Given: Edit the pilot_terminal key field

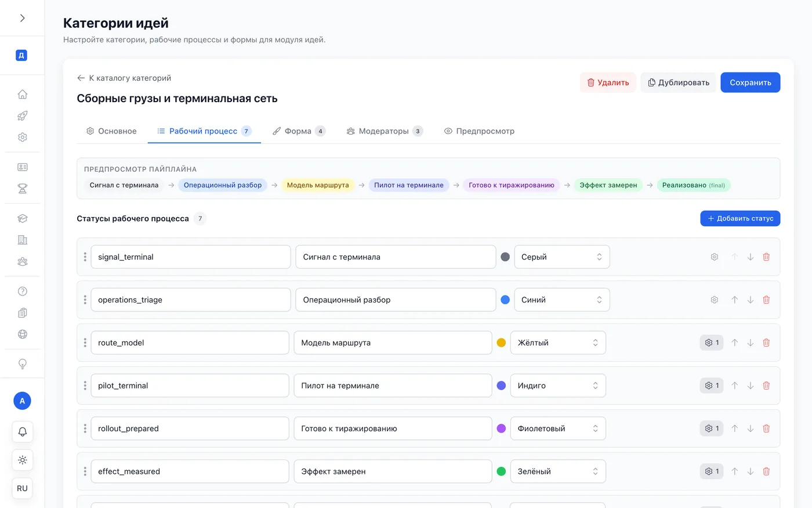Looking at the screenshot, I should pyautogui.click(x=190, y=385).
